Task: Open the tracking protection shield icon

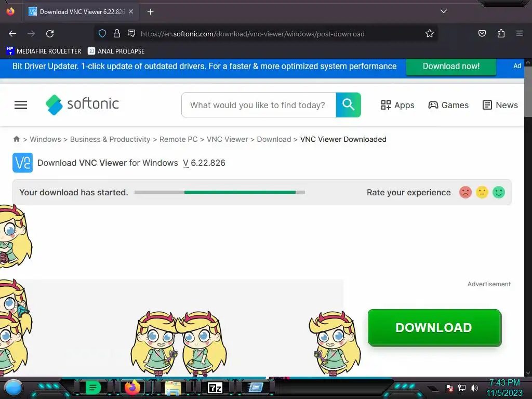Action: [x=102, y=33]
